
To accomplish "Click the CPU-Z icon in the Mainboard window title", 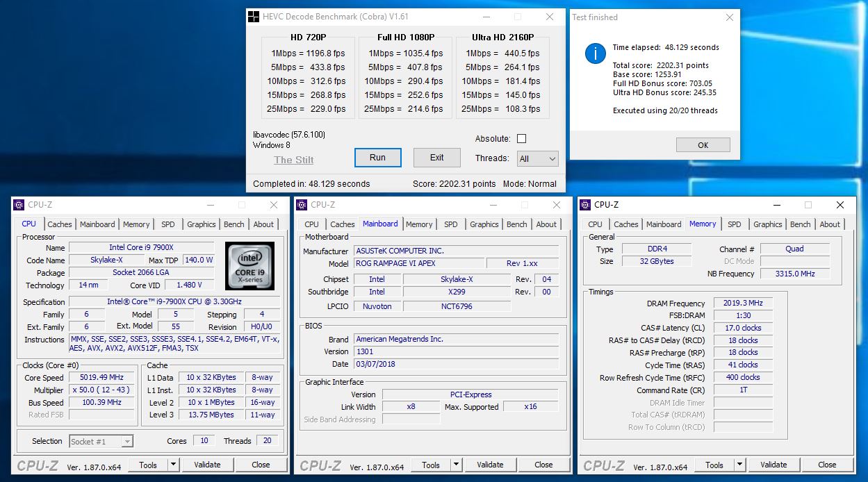I will tap(302, 205).
